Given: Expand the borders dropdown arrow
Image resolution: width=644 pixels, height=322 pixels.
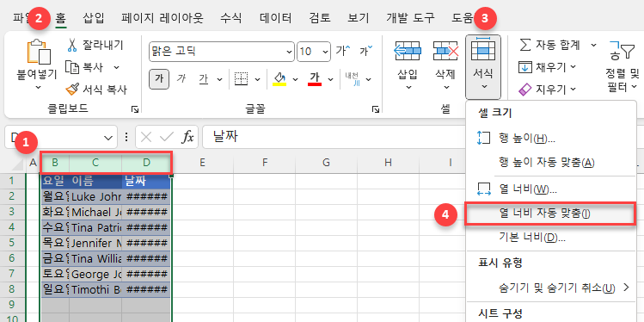Looking at the screenshot, I should tap(258, 79).
